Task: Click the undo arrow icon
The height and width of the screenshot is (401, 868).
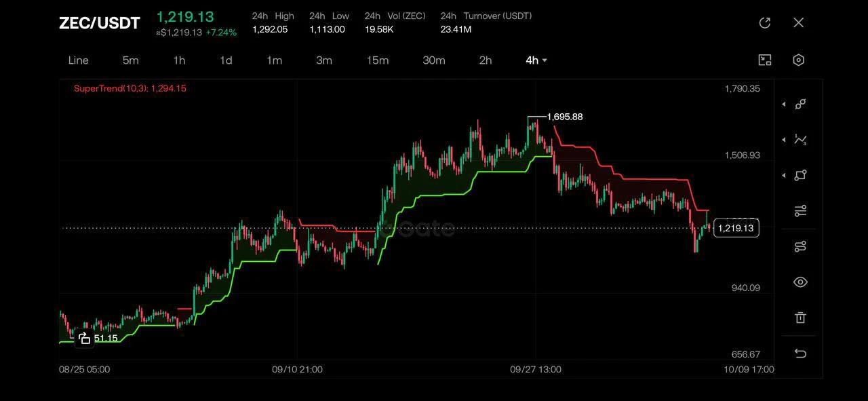Action: point(800,354)
